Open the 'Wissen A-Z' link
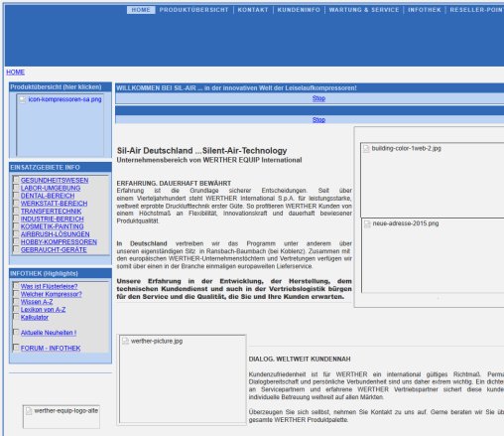The height and width of the screenshot is (436, 504). [x=37, y=302]
